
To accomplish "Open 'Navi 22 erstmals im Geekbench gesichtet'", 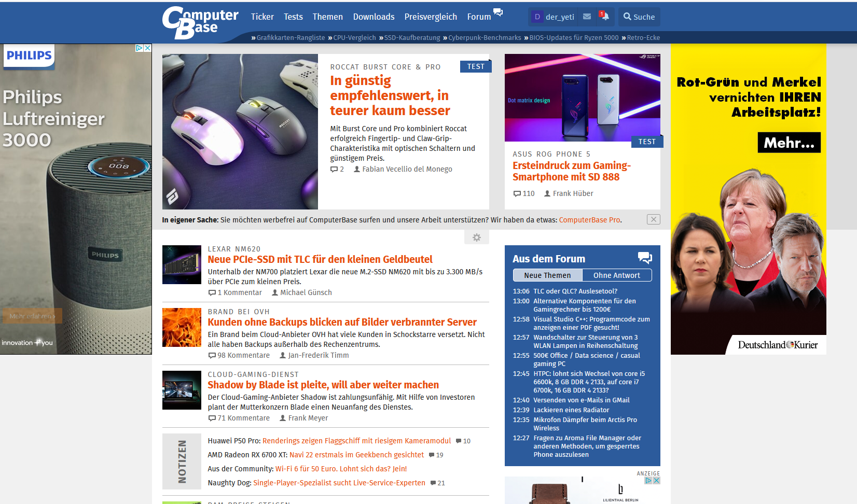I will pos(356,455).
